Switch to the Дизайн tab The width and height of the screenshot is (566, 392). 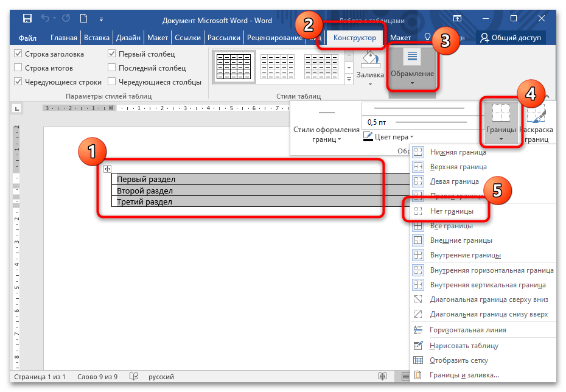click(x=128, y=38)
